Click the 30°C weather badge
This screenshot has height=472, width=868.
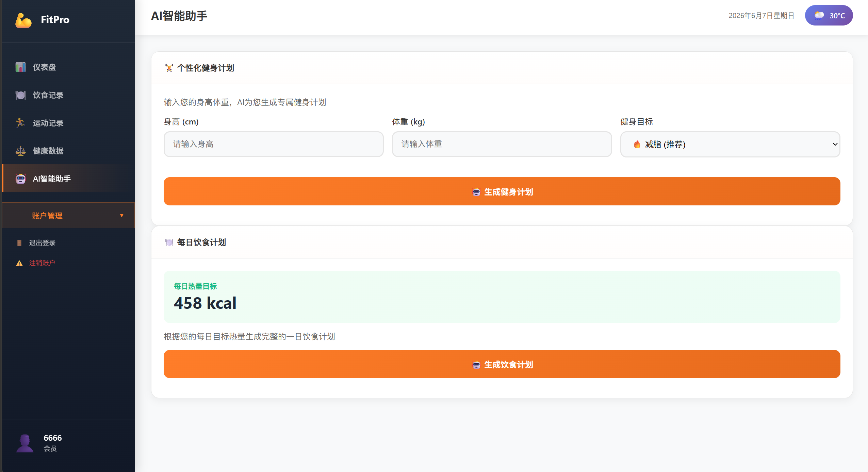click(829, 15)
